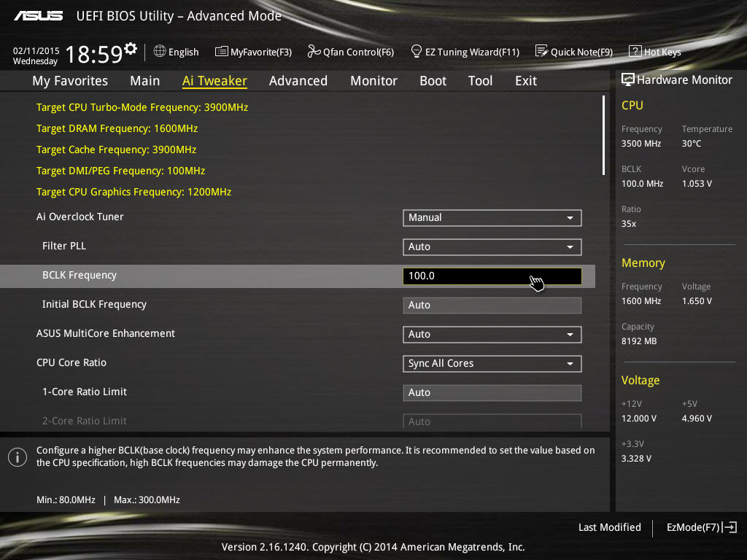Click the date 02/11/2015
Image resolution: width=747 pixels, height=560 pixels.
(36, 50)
